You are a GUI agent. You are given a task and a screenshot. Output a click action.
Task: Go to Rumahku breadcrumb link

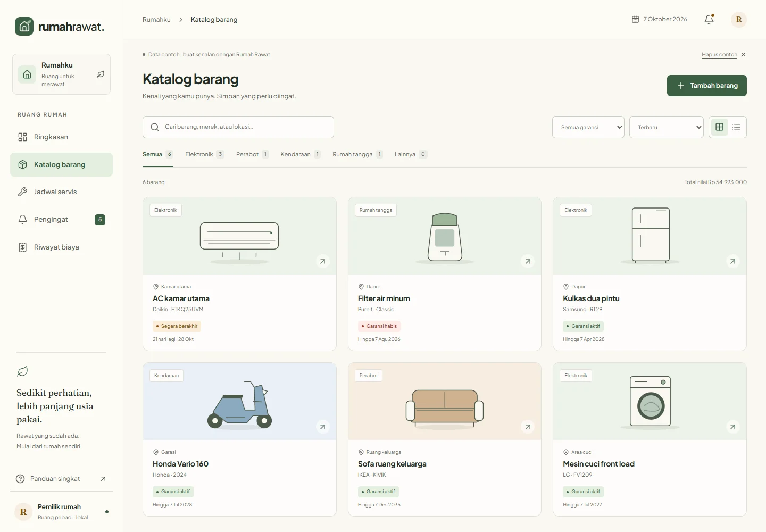pyautogui.click(x=156, y=20)
